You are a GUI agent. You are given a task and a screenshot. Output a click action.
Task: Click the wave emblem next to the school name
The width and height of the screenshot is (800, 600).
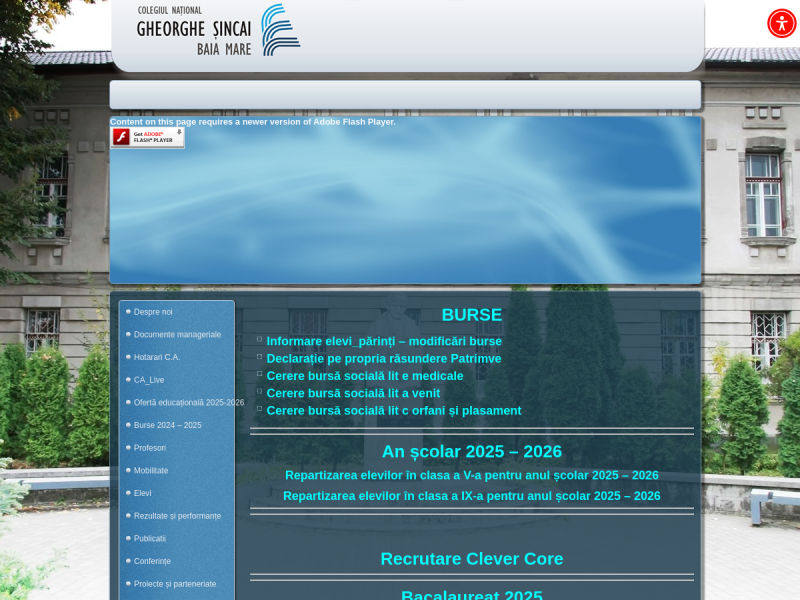tap(278, 31)
